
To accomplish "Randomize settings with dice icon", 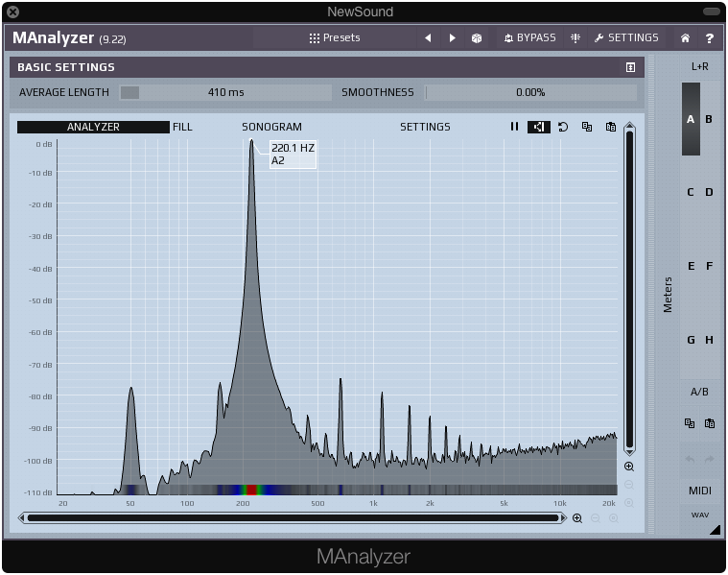I will pyautogui.click(x=477, y=38).
